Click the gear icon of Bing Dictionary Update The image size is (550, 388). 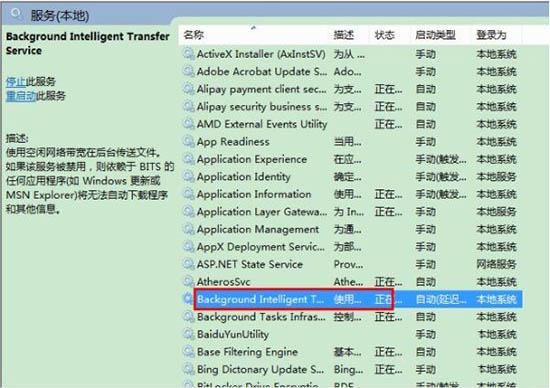pos(188,369)
